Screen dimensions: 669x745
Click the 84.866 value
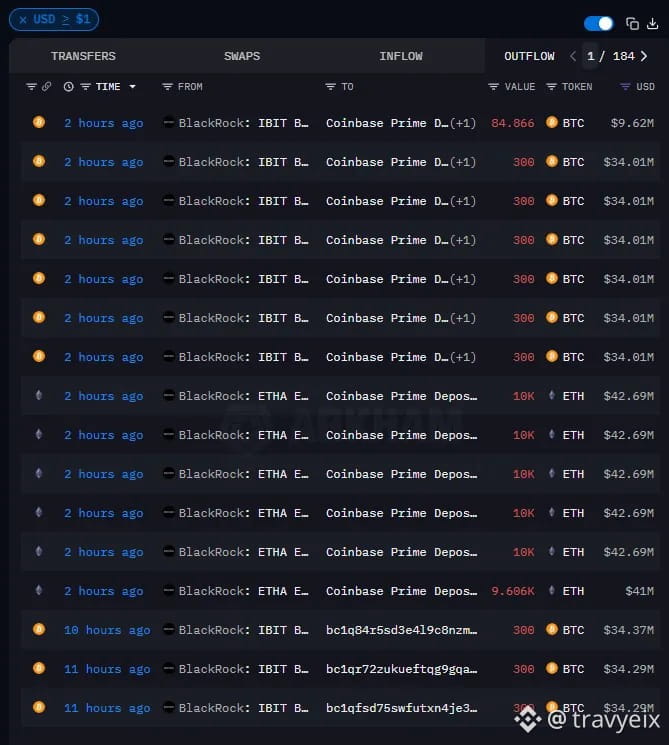pos(513,123)
